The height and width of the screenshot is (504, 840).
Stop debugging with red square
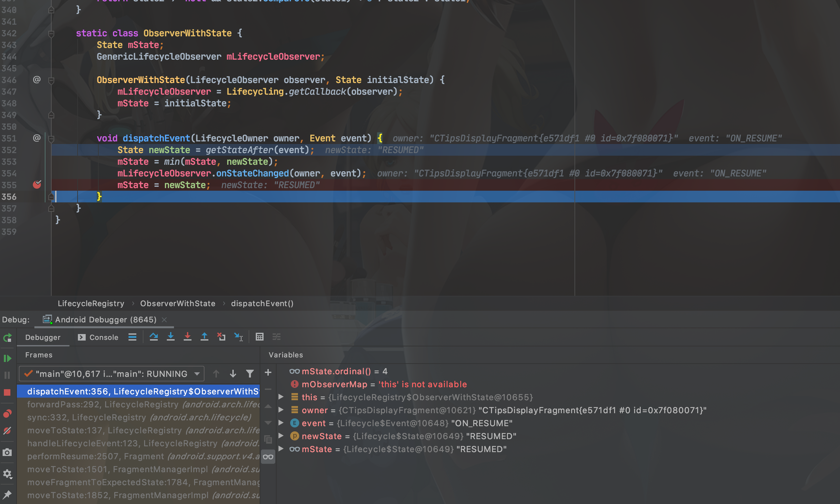click(7, 392)
